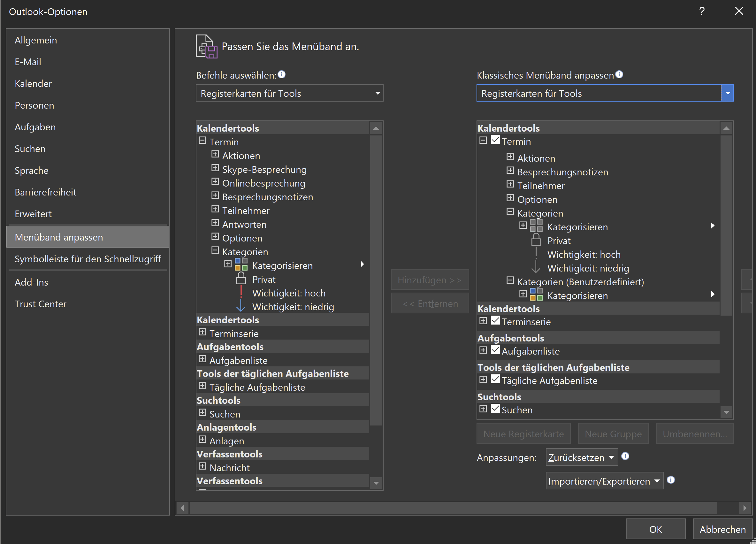Open the Befehle auswählen dropdown

click(x=289, y=93)
